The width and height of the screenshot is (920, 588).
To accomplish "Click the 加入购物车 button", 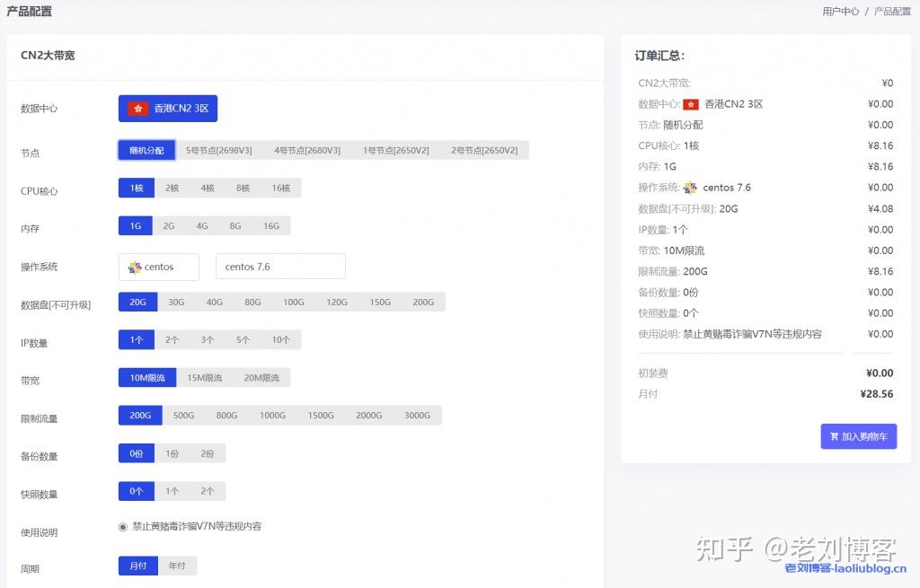I will [858, 437].
